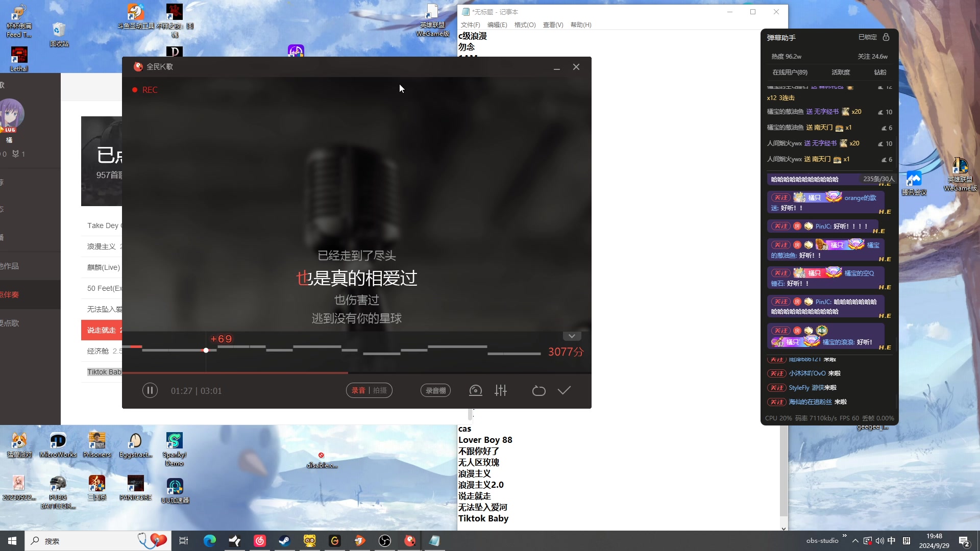Open the 录音棚 recording studio button
Viewport: 980px width, 551px height.
click(x=435, y=390)
